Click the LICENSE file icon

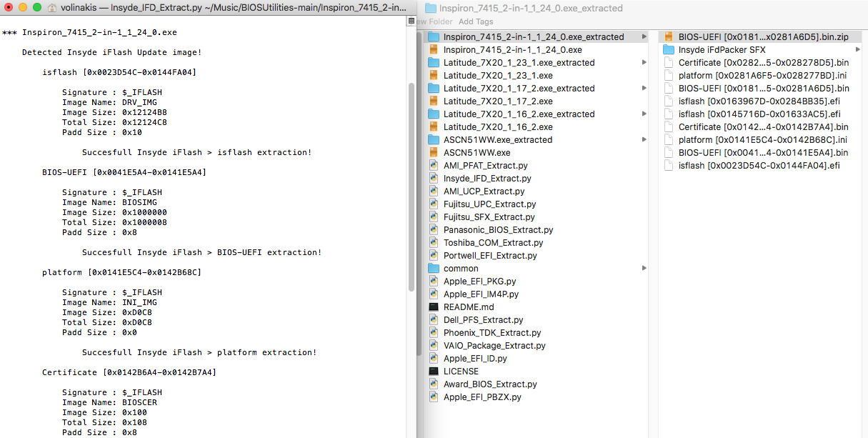[x=434, y=372]
